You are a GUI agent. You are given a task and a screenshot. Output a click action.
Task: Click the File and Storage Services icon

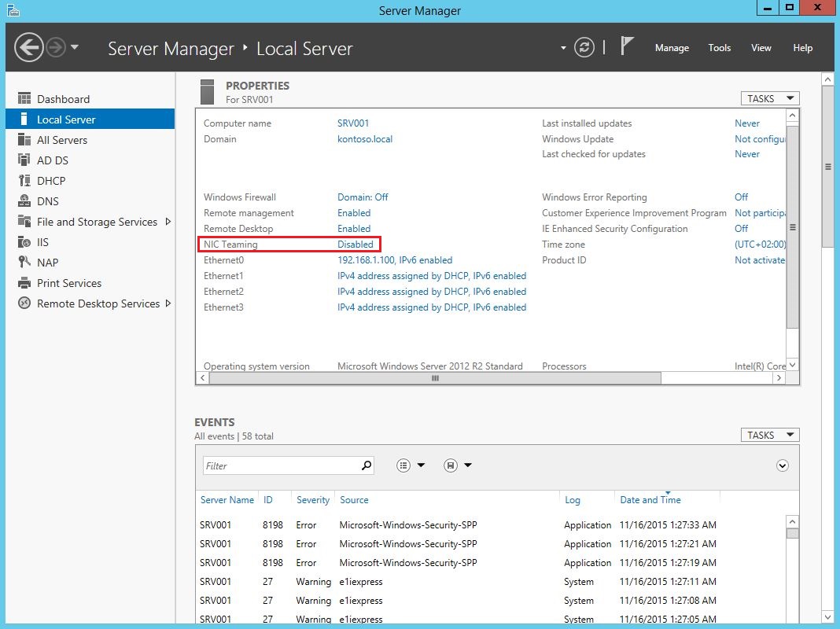(x=24, y=221)
